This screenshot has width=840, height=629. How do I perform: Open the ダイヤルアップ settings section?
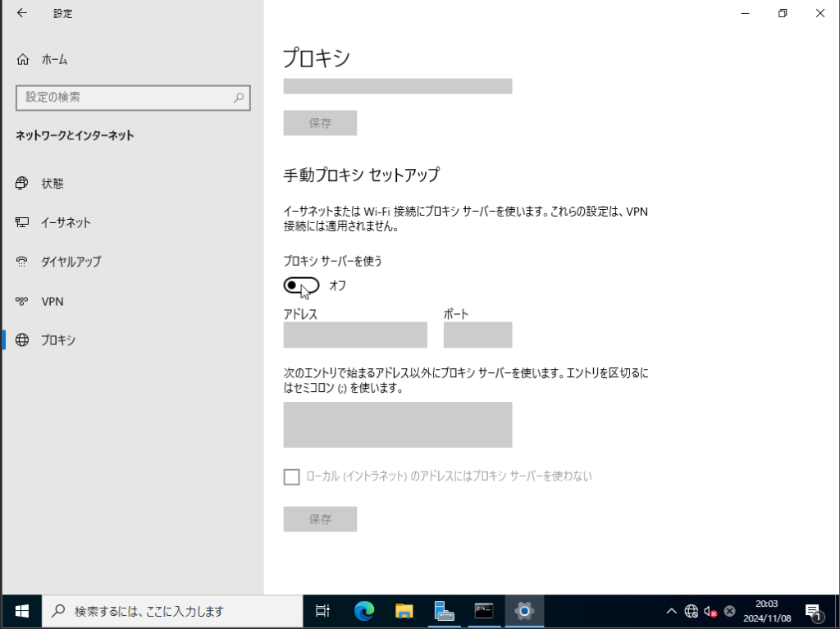pos(71,262)
